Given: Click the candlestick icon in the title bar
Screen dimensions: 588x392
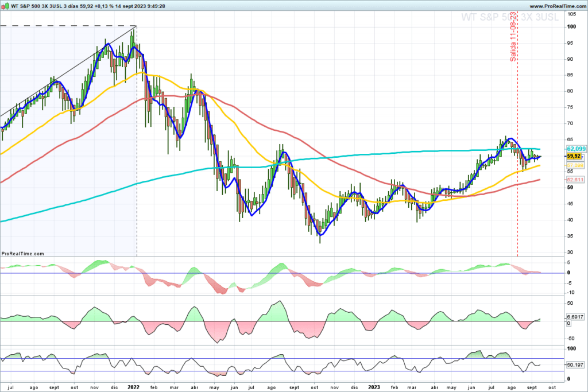Looking at the screenshot, I should (x=5, y=6).
